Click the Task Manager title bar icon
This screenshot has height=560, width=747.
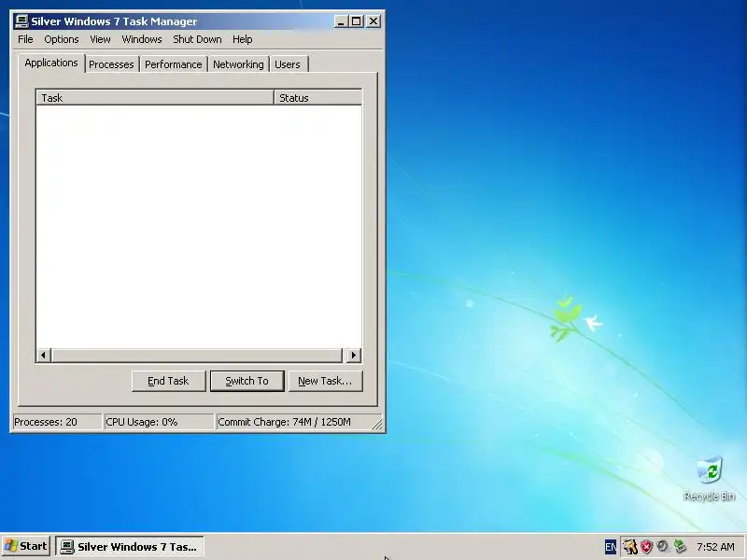click(x=21, y=21)
